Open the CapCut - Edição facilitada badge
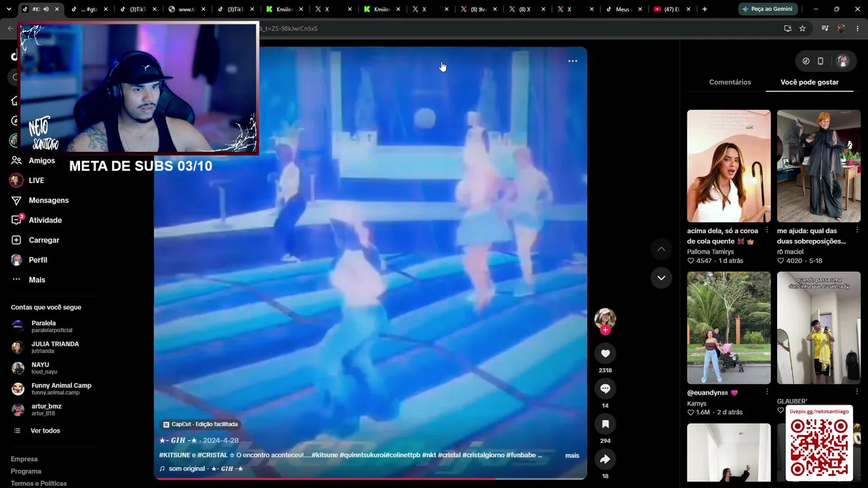Viewport: 868px width, 488px height. [201, 424]
